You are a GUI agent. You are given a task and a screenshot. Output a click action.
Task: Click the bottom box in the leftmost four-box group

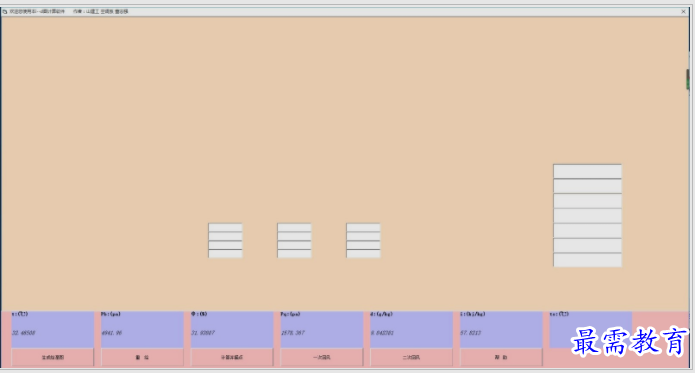226,254
